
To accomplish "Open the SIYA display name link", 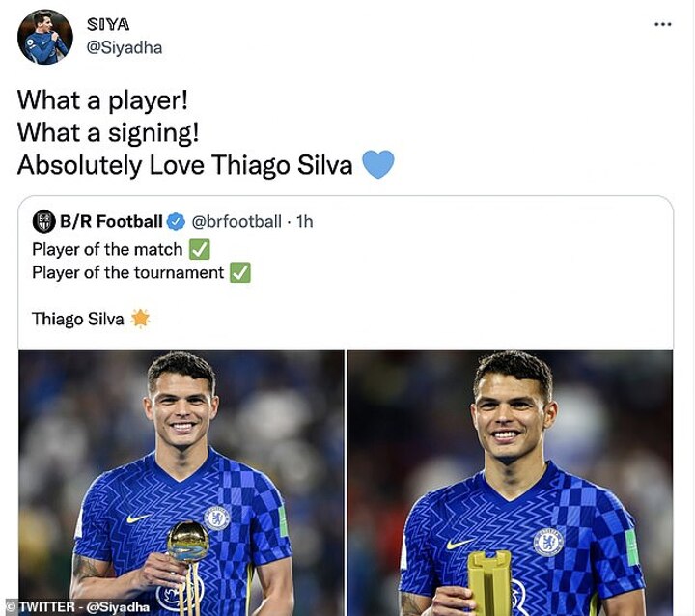I will pyautogui.click(x=108, y=24).
